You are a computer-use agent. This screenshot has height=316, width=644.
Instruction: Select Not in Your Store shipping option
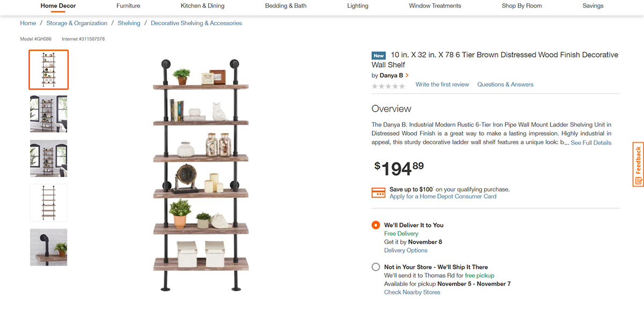pyautogui.click(x=376, y=267)
